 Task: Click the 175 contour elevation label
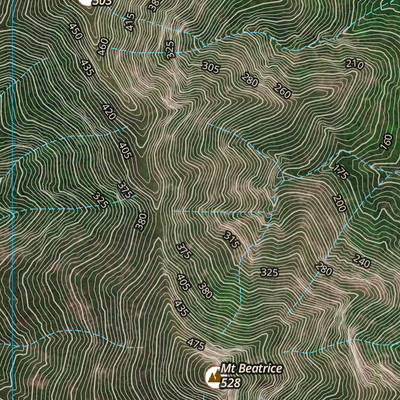click(340, 172)
